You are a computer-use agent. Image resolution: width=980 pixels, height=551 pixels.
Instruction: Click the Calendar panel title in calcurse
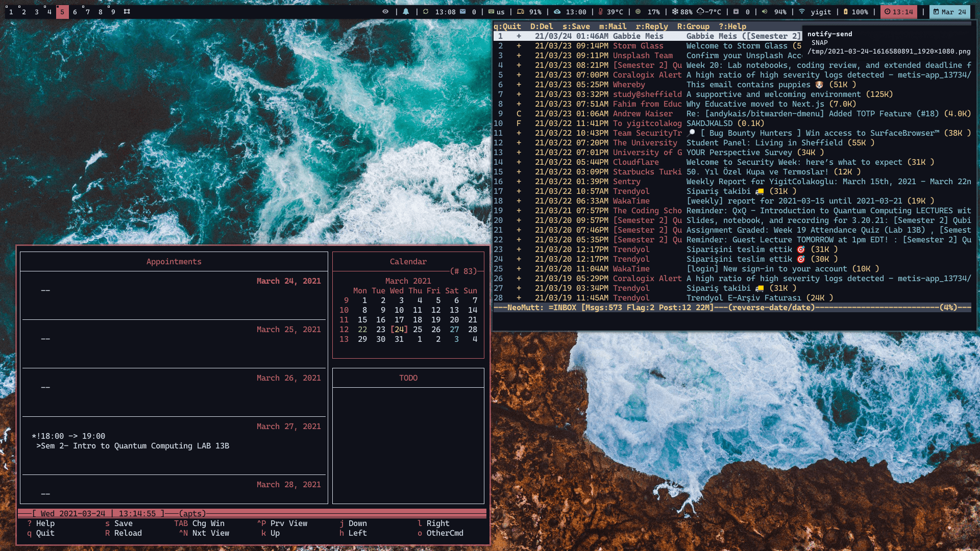pos(408,262)
